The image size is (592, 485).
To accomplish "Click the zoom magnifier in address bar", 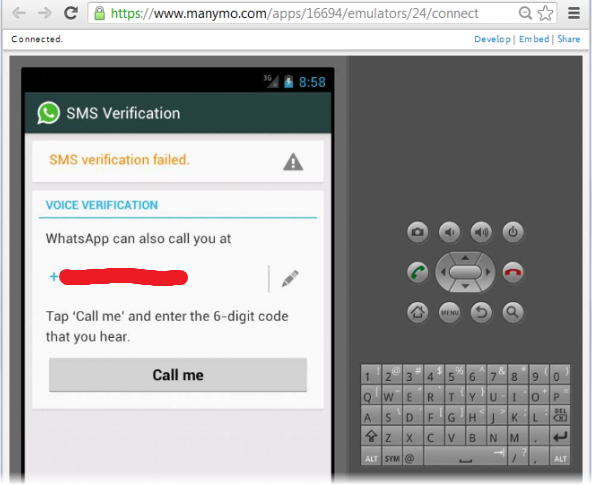I will [525, 13].
